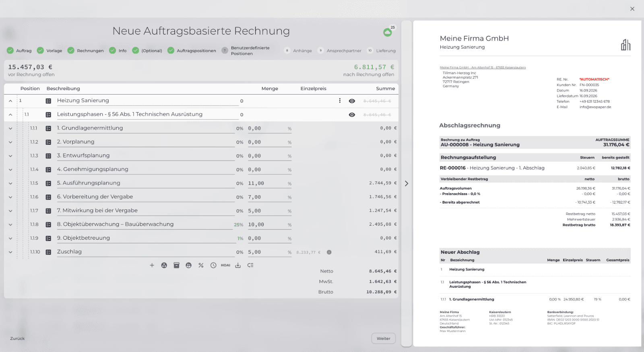Click sender address link in invoice preview

483,68
